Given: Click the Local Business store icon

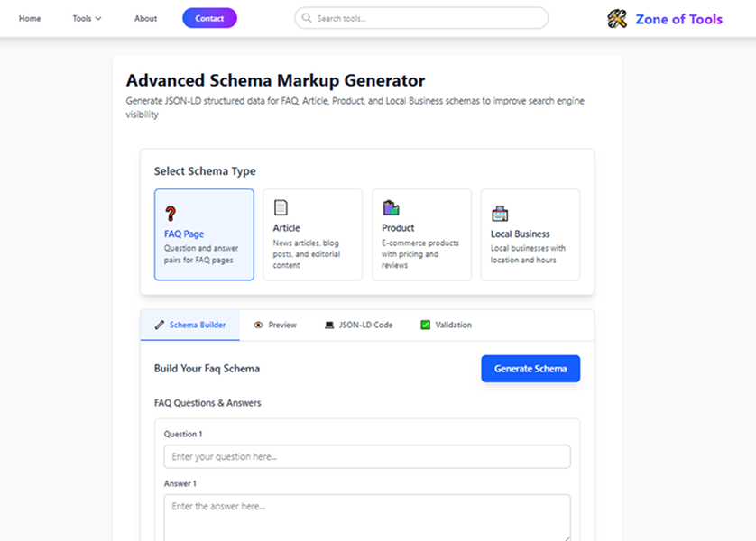Looking at the screenshot, I should tap(499, 214).
